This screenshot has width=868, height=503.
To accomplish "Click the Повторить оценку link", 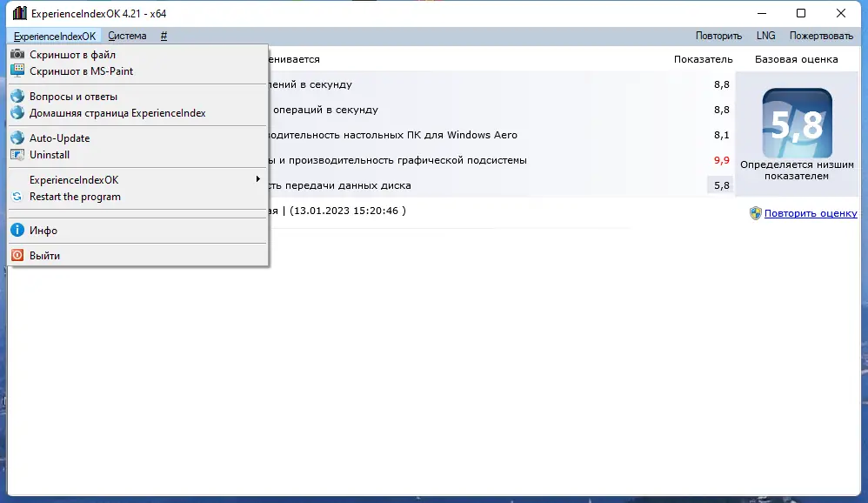I will pyautogui.click(x=811, y=213).
